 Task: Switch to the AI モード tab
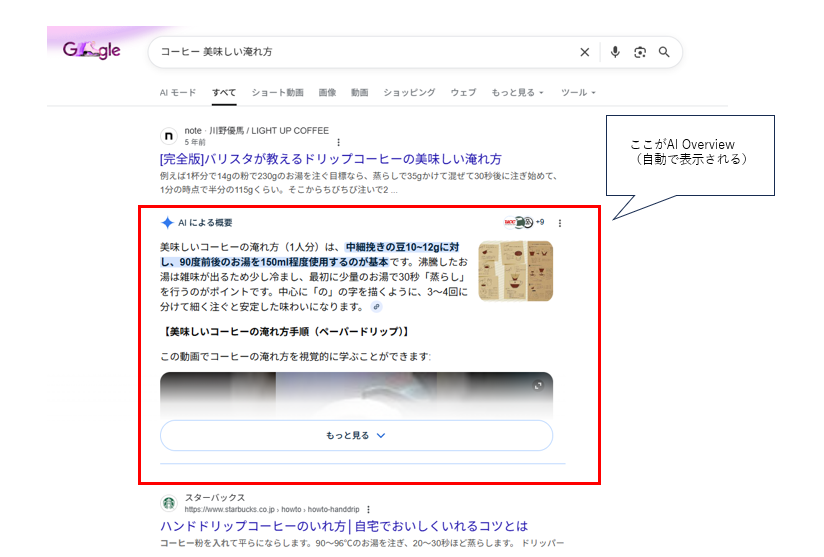coord(178,93)
